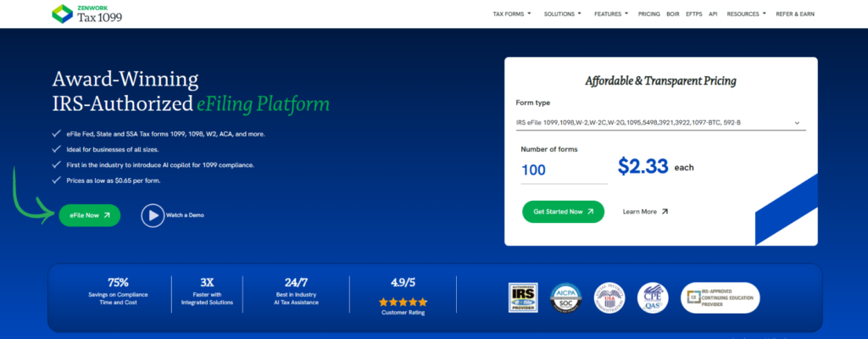Image resolution: width=868 pixels, height=339 pixels.
Task: Expand the Solutions dropdown menu
Action: [563, 14]
